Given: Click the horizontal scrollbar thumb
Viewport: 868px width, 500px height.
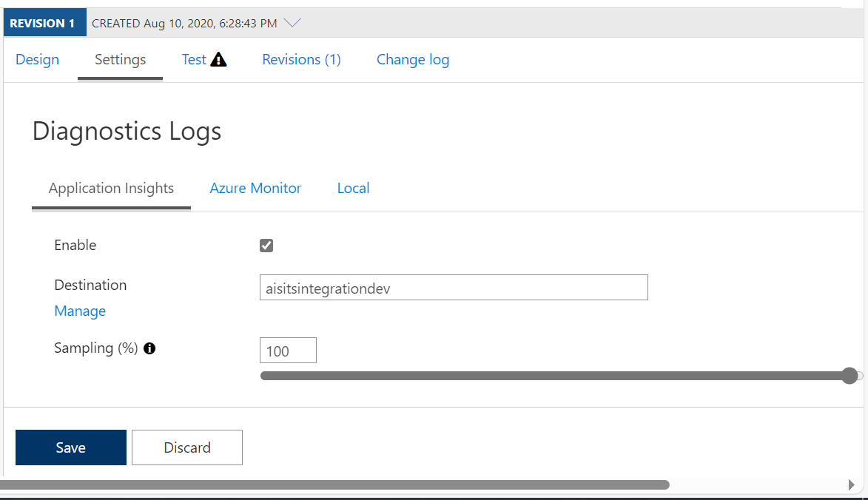Looking at the screenshot, I should (x=334, y=485).
